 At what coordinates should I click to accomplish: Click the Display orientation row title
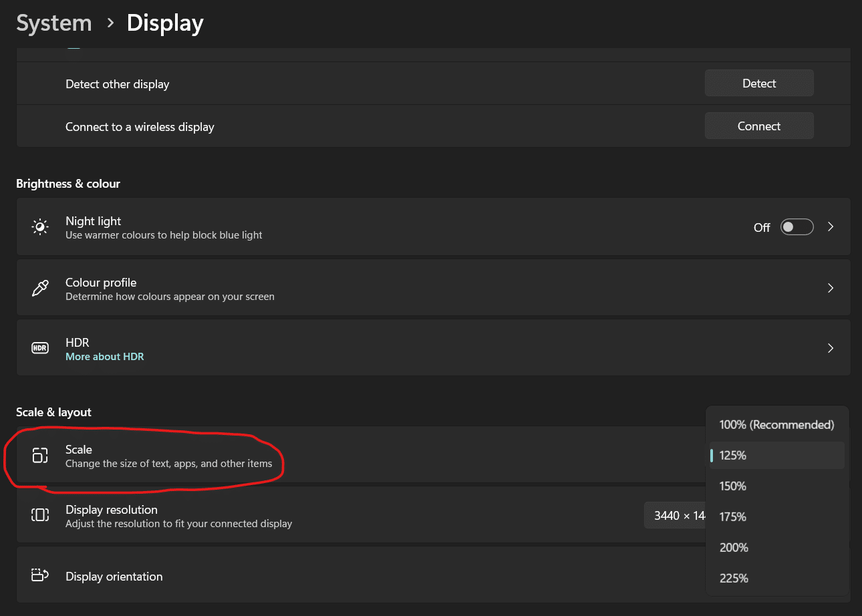(114, 577)
